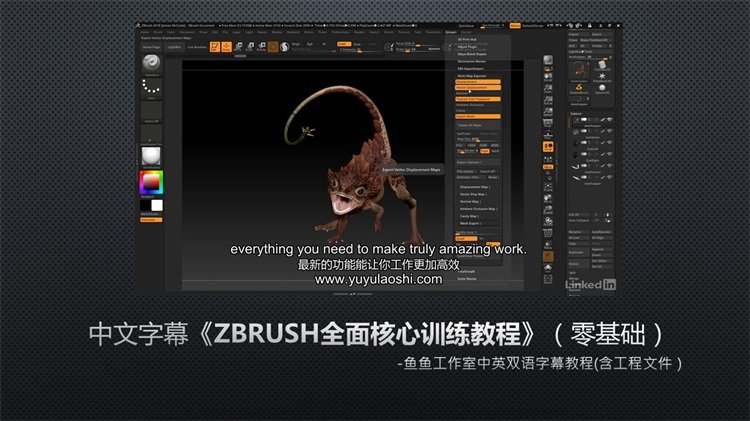Expand the Vector Disp Map export options
The width and height of the screenshot is (750, 421).
474,194
